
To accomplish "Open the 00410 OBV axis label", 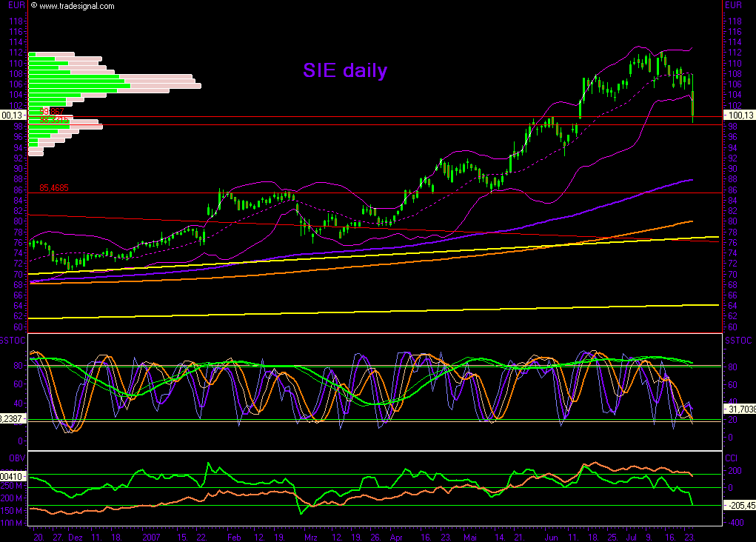I will (11, 478).
